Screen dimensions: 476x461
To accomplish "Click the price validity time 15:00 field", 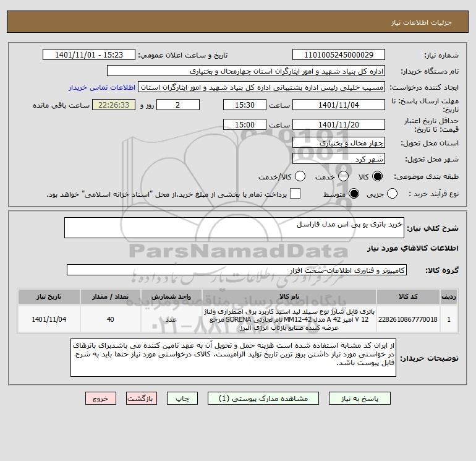I will (x=245, y=124).
